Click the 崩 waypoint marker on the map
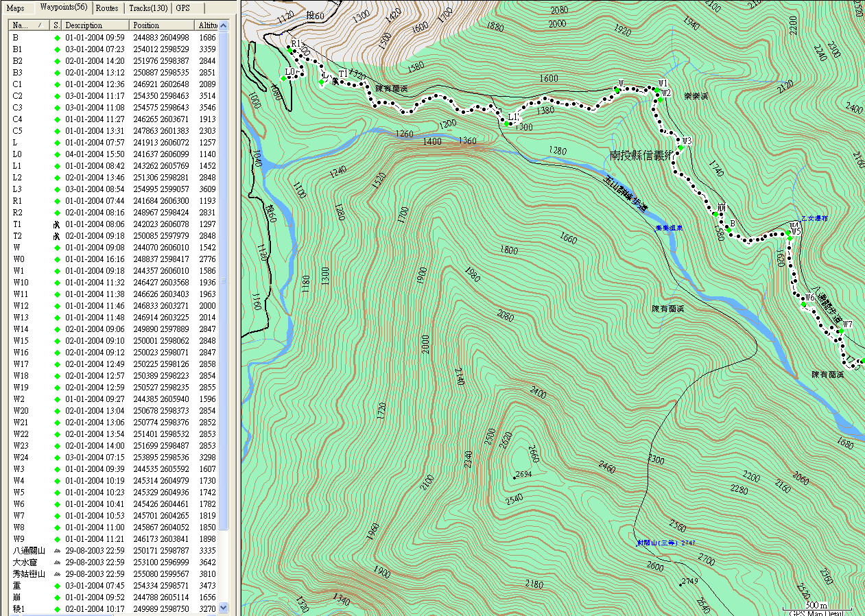Image resolution: width=865 pixels, height=616 pixels. (x=715, y=214)
